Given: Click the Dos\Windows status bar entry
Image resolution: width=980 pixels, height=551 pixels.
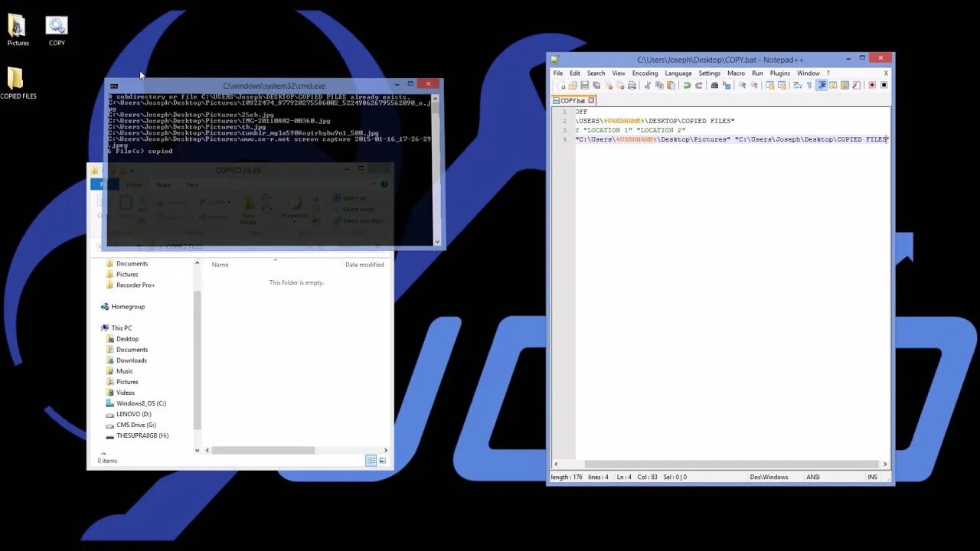Looking at the screenshot, I should (x=769, y=477).
